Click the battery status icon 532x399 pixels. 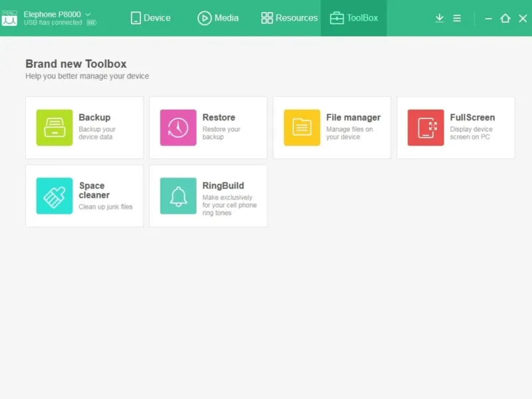click(92, 23)
